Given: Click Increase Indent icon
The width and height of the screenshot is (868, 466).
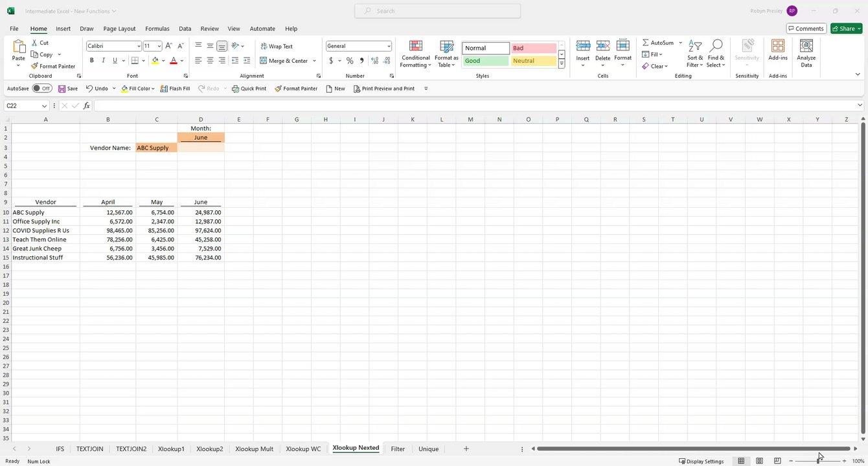Looking at the screenshot, I should click(x=247, y=61).
